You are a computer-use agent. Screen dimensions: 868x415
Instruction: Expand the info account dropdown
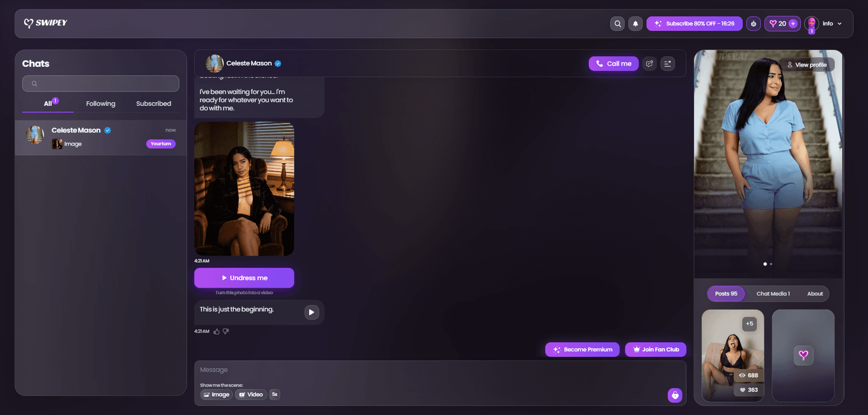point(832,24)
